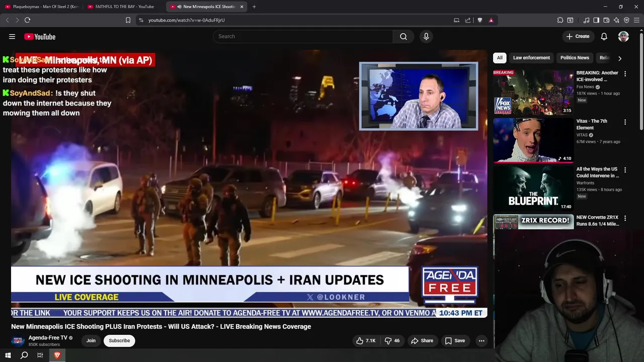Click Brave browser icon in taskbar
Screen dimensions: 644x362
tap(57, 355)
